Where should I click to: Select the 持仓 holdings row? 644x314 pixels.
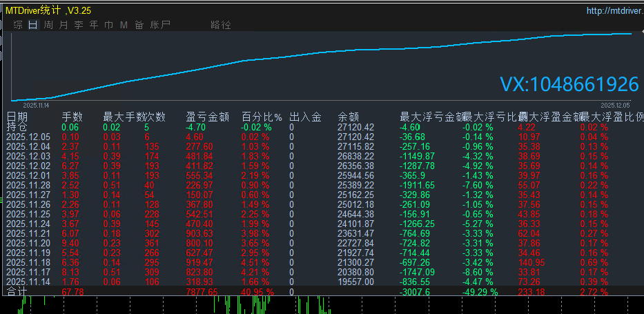click(x=17, y=127)
